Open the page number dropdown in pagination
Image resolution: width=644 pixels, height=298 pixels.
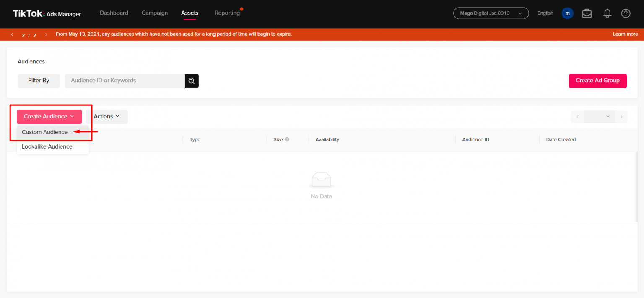coord(599,117)
